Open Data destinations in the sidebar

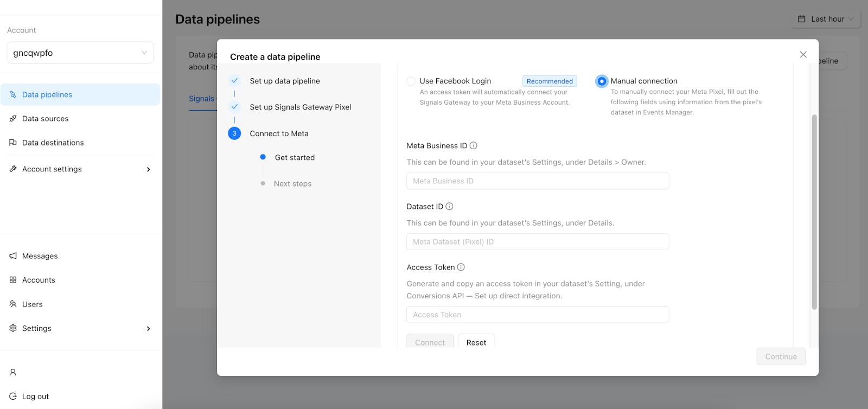click(x=80, y=143)
